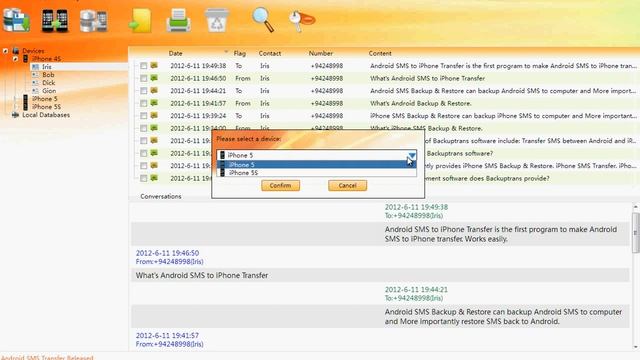Image resolution: width=640 pixels, height=360 pixels.
Task: Click the green message icon in the 19:41:57 row
Action: click(x=154, y=103)
